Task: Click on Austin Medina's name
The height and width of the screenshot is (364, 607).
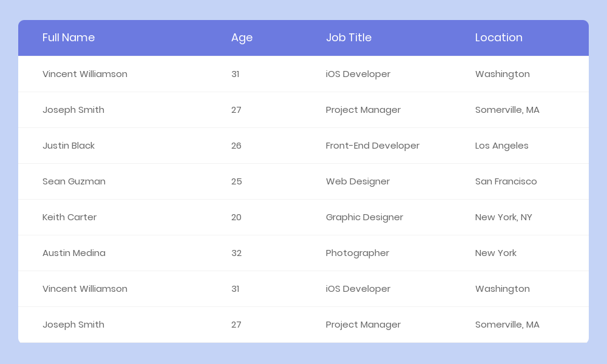Action: tap(74, 253)
